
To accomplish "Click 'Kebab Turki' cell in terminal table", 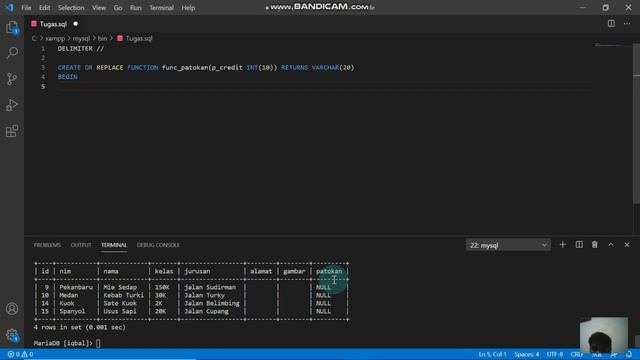I will (x=123, y=295).
